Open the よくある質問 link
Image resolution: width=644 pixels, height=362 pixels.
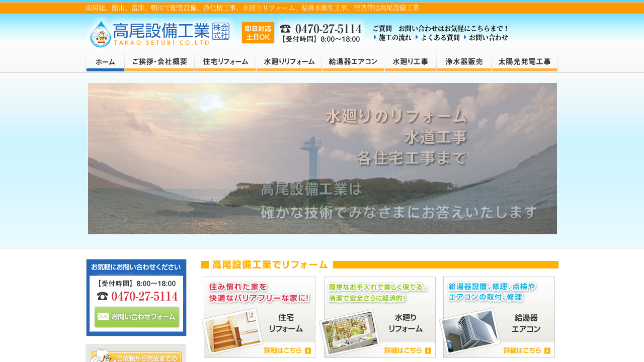[x=440, y=38]
